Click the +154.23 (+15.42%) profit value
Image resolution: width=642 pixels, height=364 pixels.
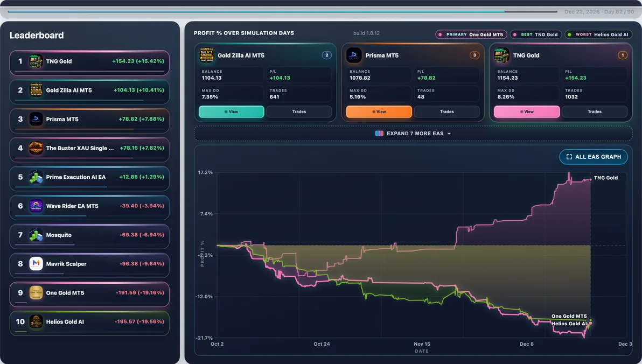tap(138, 61)
